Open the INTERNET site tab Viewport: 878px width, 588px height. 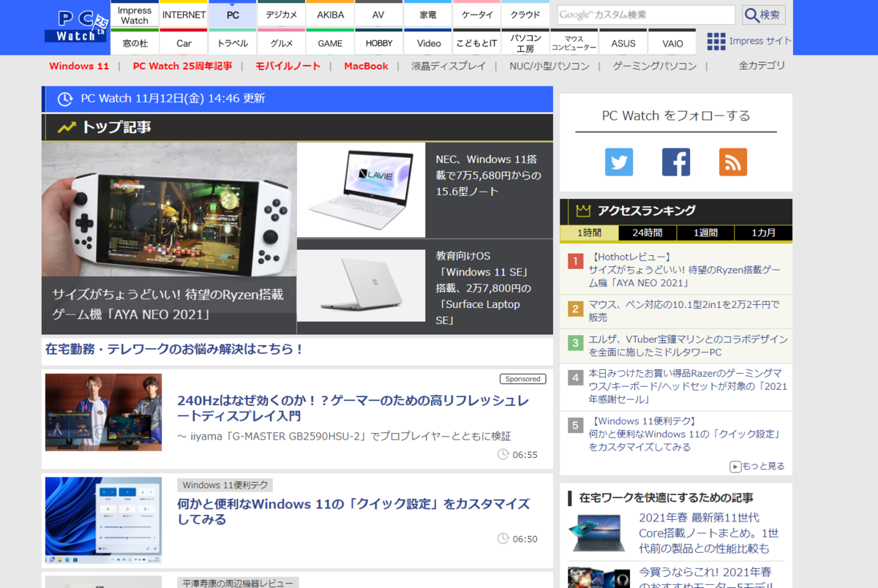[x=184, y=15]
